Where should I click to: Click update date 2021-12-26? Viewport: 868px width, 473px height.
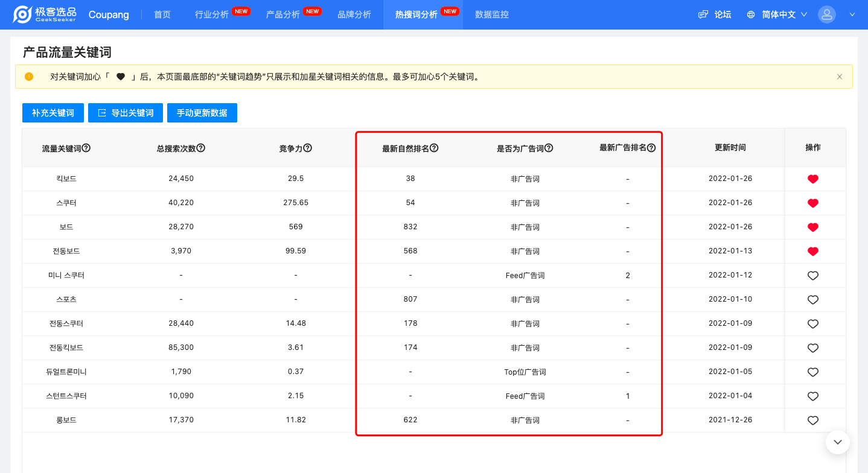pyautogui.click(x=730, y=421)
